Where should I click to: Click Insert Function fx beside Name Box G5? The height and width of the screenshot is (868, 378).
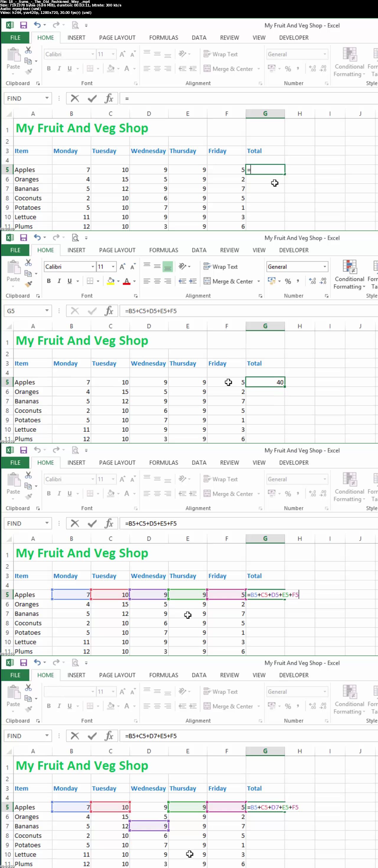coord(109,311)
